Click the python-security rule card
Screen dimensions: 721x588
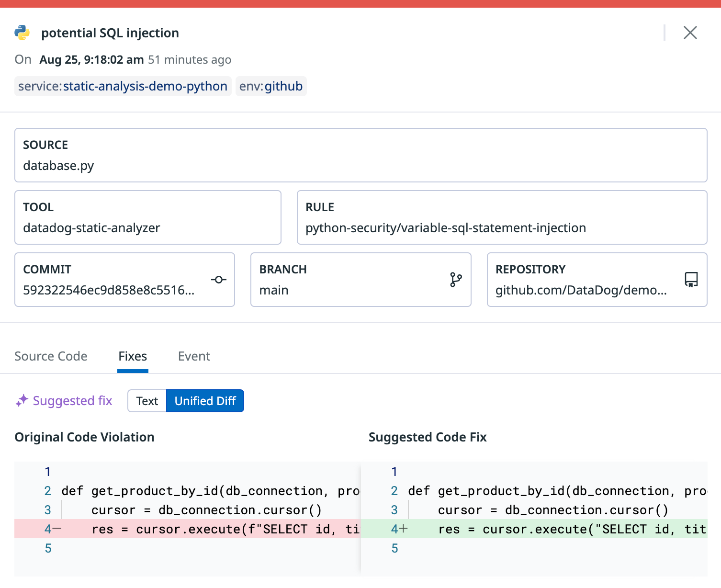[502, 217]
